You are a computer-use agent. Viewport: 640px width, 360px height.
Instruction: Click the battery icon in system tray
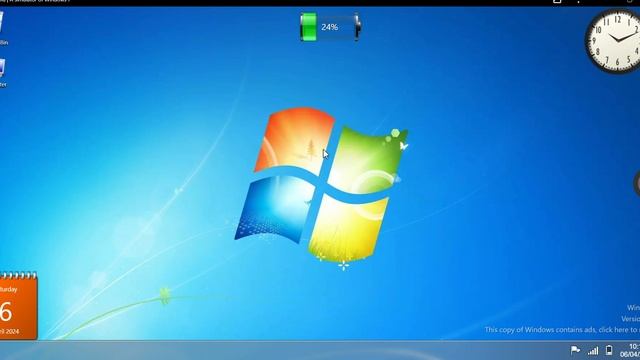coord(609,350)
